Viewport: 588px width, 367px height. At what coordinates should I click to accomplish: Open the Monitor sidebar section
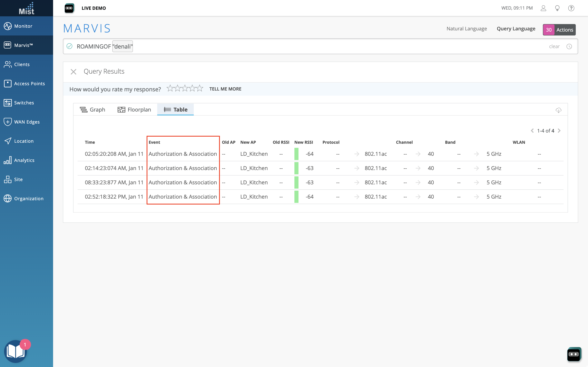tap(23, 26)
